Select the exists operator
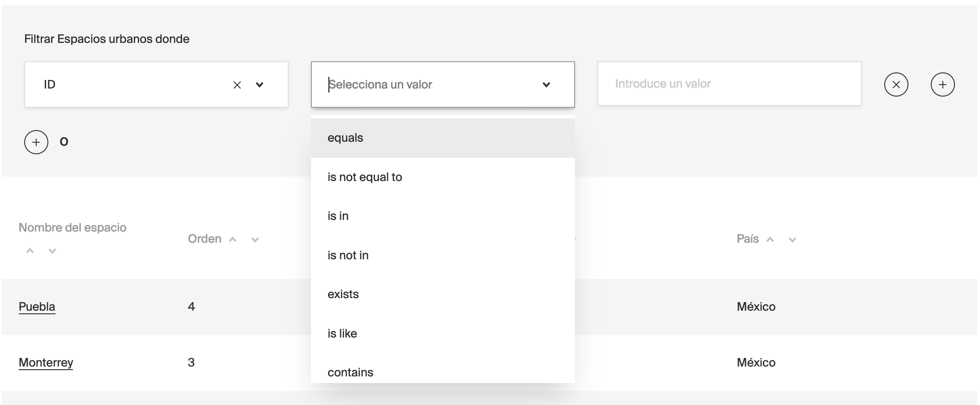The image size is (980, 405). 343,294
